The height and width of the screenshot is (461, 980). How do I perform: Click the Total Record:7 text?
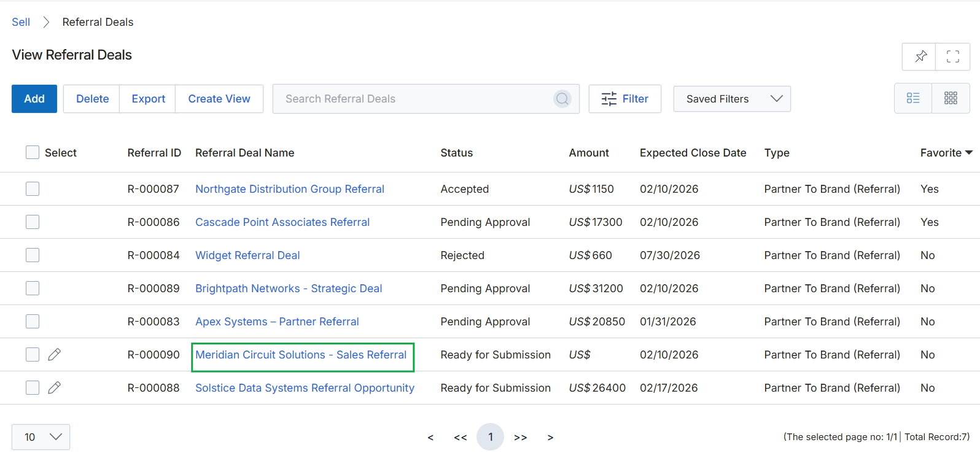pyautogui.click(x=937, y=437)
